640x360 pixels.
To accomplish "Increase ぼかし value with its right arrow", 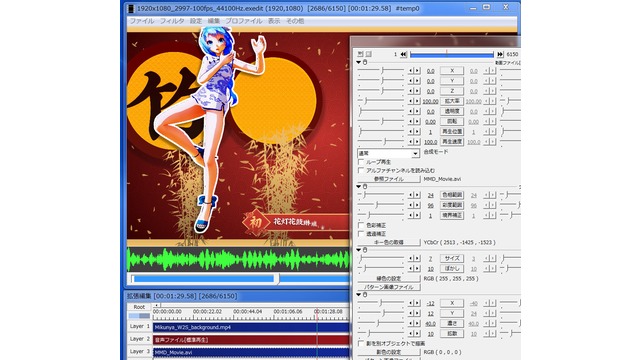I will click(417, 268).
